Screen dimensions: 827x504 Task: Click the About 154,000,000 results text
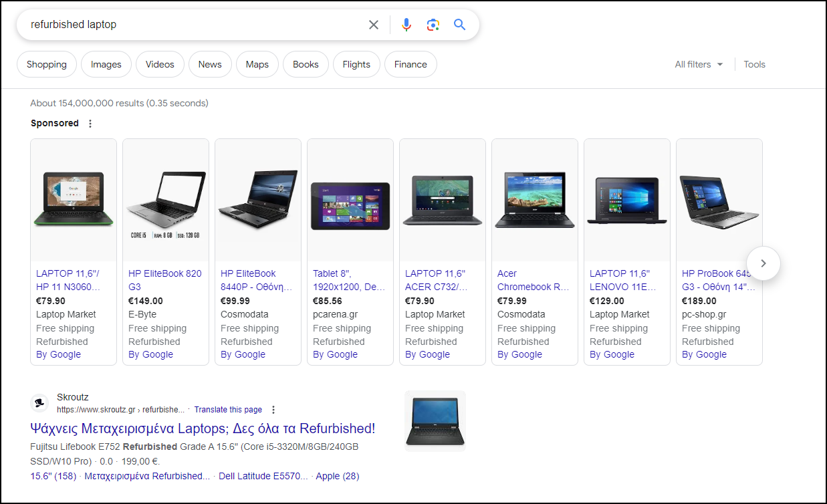click(119, 104)
